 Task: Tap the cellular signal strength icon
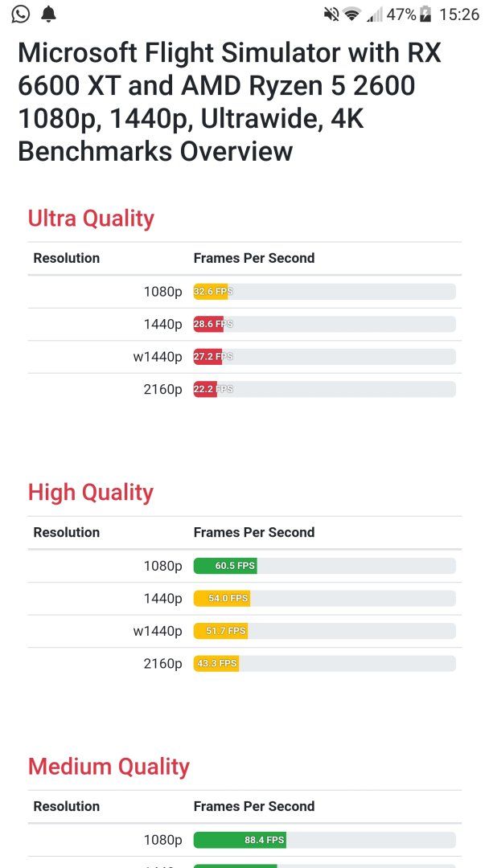pyautogui.click(x=375, y=14)
